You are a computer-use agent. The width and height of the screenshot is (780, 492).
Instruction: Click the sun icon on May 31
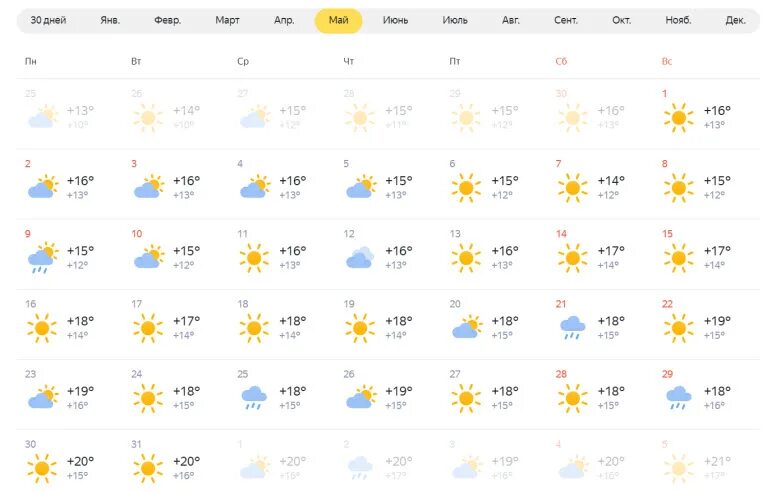pyautogui.click(x=148, y=469)
